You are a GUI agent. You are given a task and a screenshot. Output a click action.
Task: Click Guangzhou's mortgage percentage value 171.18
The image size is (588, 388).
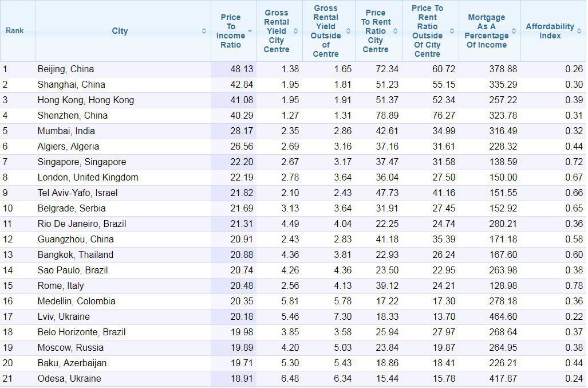pyautogui.click(x=503, y=240)
